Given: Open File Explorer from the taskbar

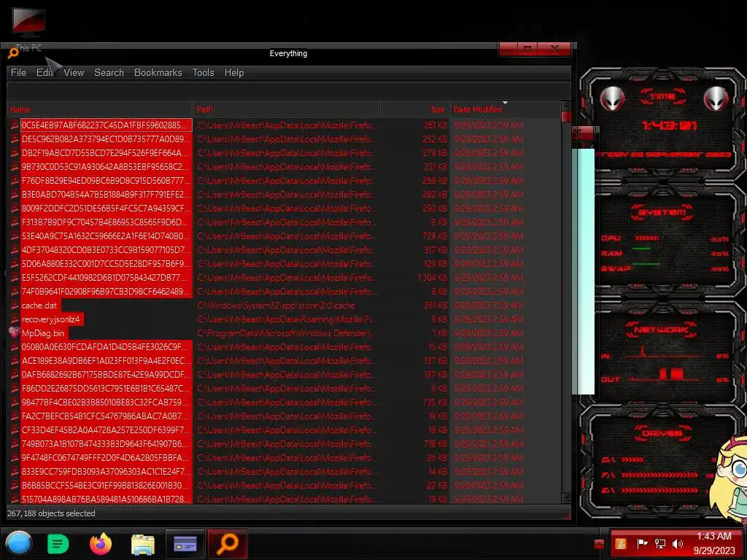Looking at the screenshot, I should pyautogui.click(x=143, y=544).
